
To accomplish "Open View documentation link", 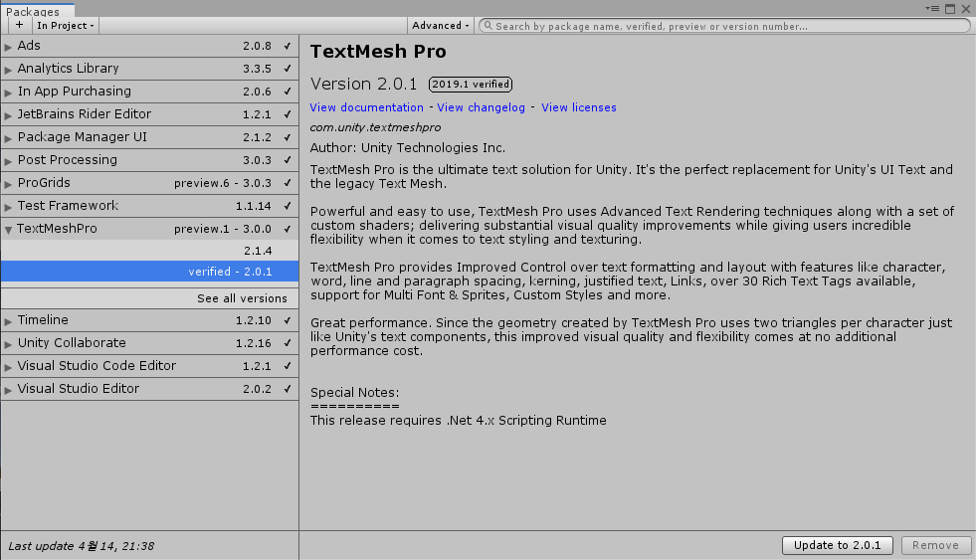I will point(367,107).
